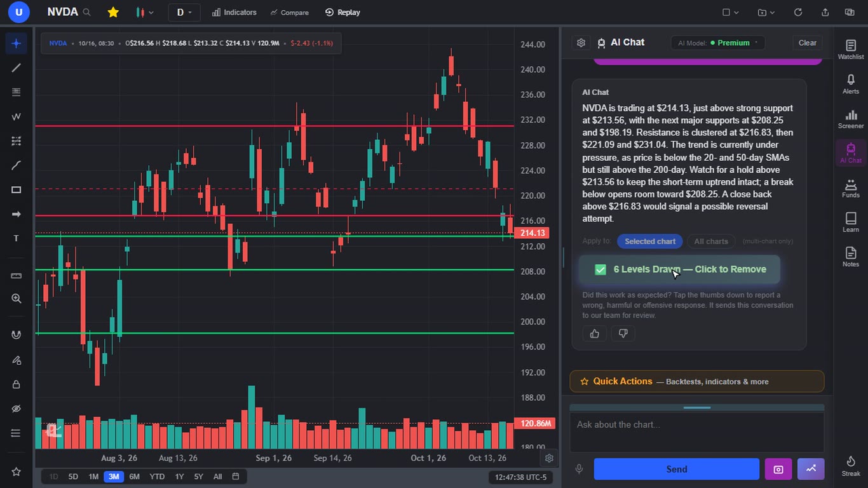Open the Notes panel
Screen dimensions: 868x488
851,257
